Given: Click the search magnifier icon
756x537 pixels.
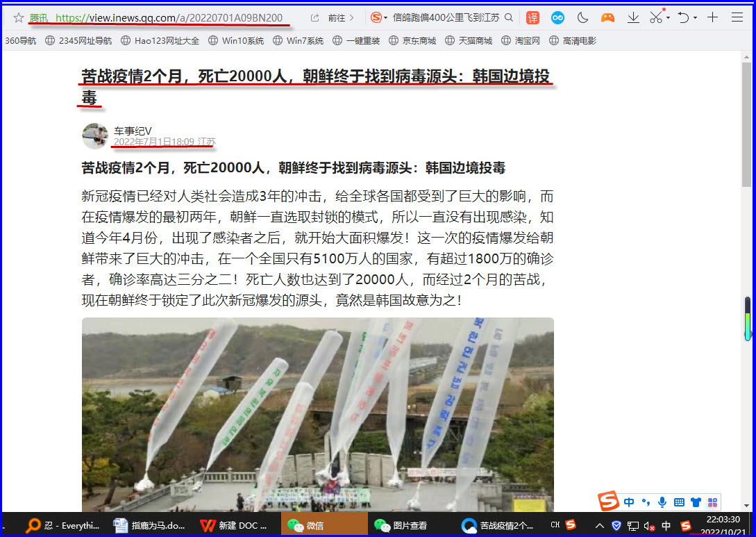Looking at the screenshot, I should (x=509, y=17).
